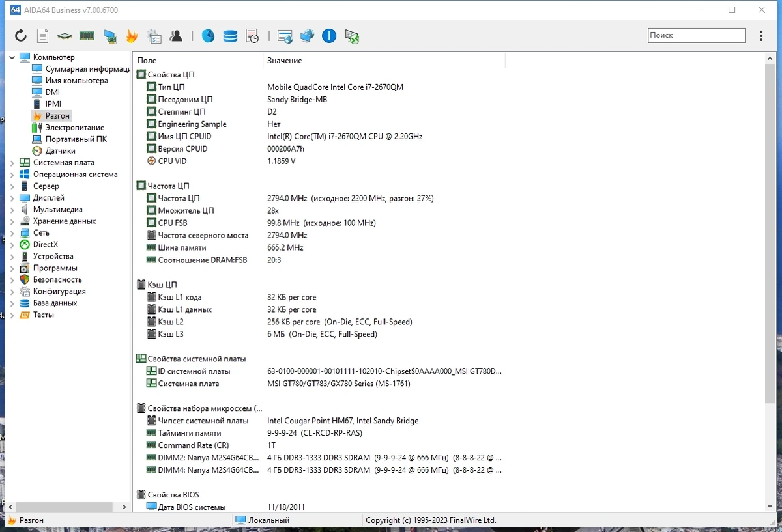Collapse the Компьютер tree node
782x532 pixels.
coord(12,57)
